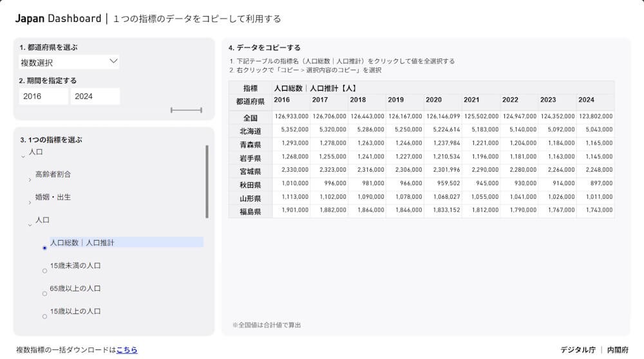This screenshot has width=644, height=359.
Task: Select the 65歳以上の人口 radio button
Action: tap(44, 293)
